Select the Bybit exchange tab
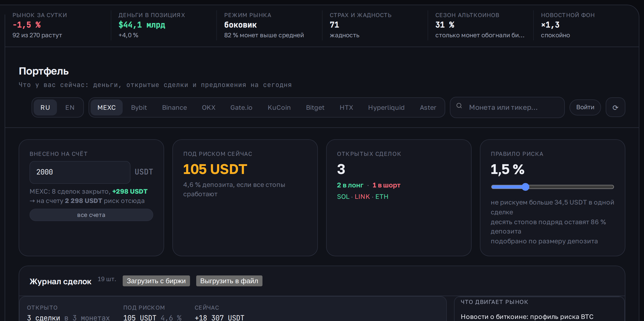The image size is (644, 321). coord(139,107)
